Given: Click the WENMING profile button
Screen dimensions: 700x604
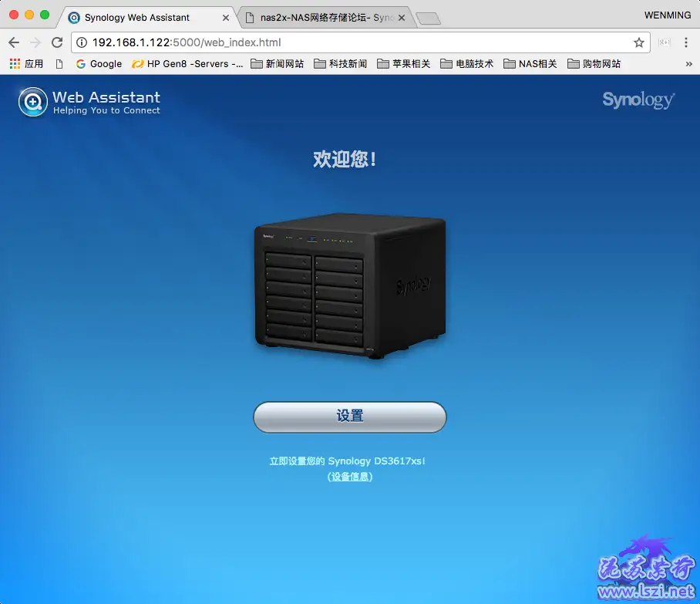Looking at the screenshot, I should coord(668,15).
